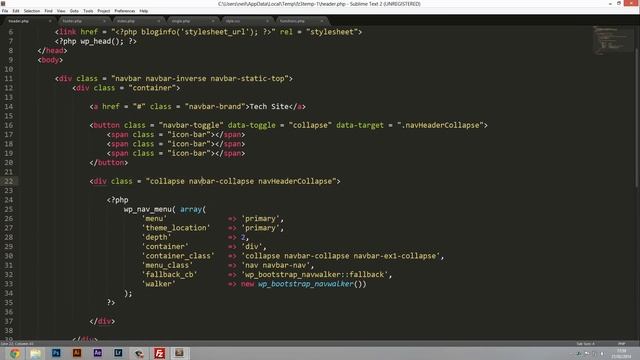Click 'navbar navbar-inverse navbar-static-top' string
Screen dimensions: 640x360
[200, 78]
